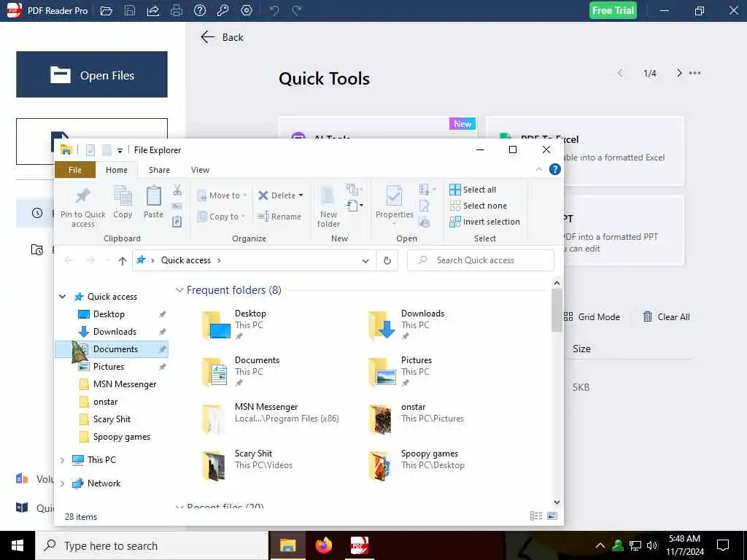The height and width of the screenshot is (560, 747).
Task: Switch to large icons view in status bar
Action: point(552,516)
